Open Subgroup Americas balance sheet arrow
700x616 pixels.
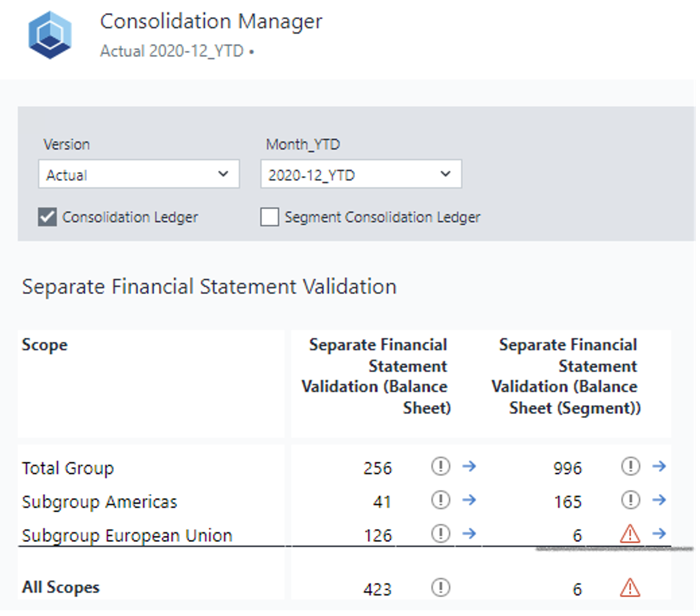469,500
